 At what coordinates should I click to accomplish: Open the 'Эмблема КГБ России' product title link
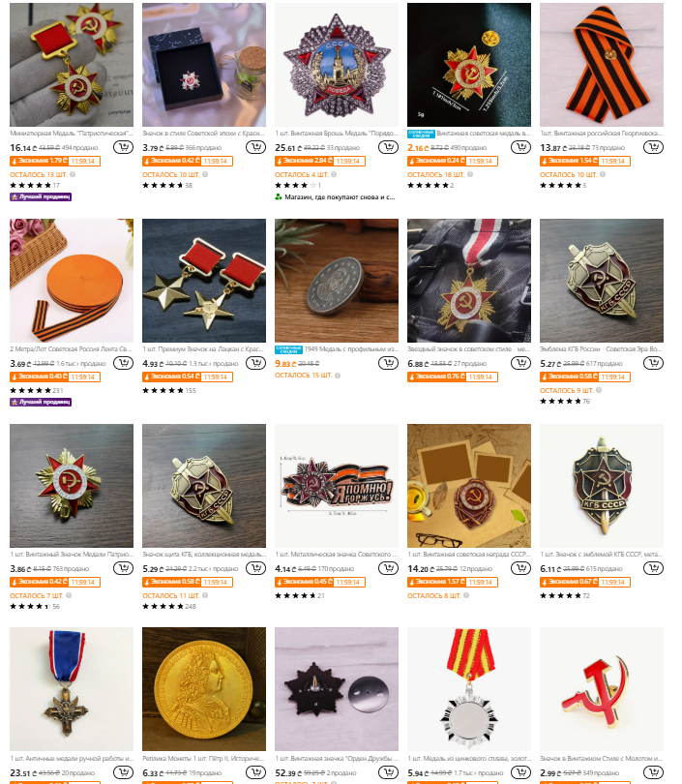(x=601, y=349)
